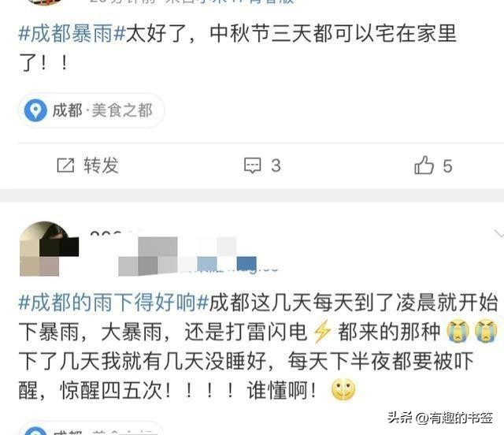Screen dimensions: 504x435
Task: Click the first crying face emoji
Action: (x=458, y=331)
